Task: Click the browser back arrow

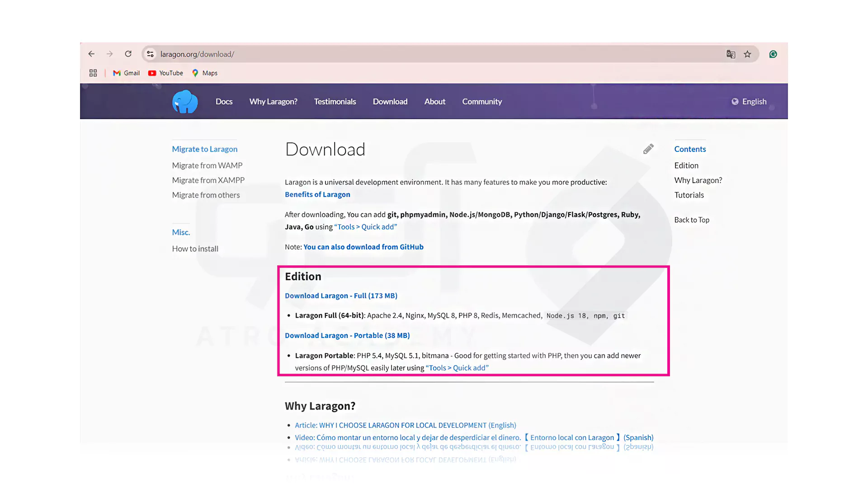Action: (91, 54)
